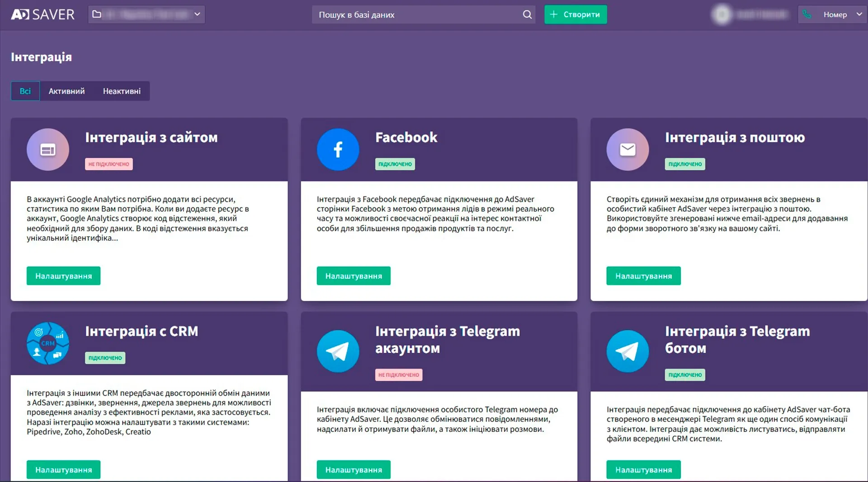The width and height of the screenshot is (868, 482).
Task: Click the 'Інтеграція з поштою' heading
Action: click(735, 137)
